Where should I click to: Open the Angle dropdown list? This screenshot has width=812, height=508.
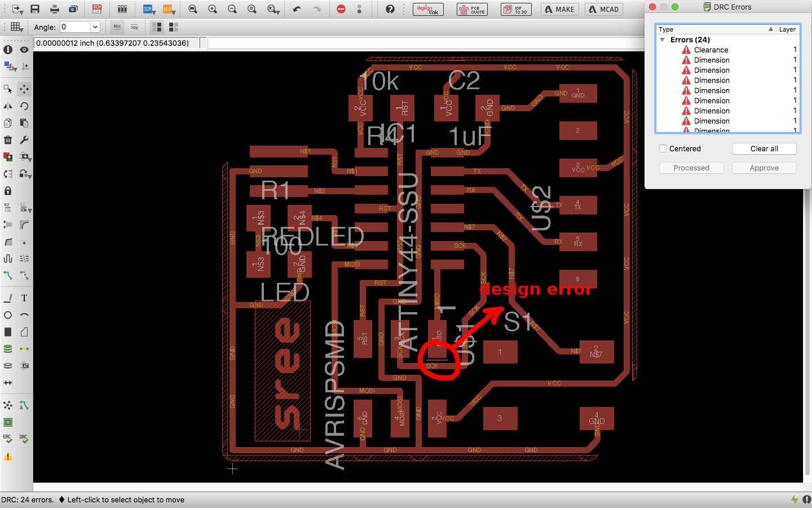coord(95,27)
